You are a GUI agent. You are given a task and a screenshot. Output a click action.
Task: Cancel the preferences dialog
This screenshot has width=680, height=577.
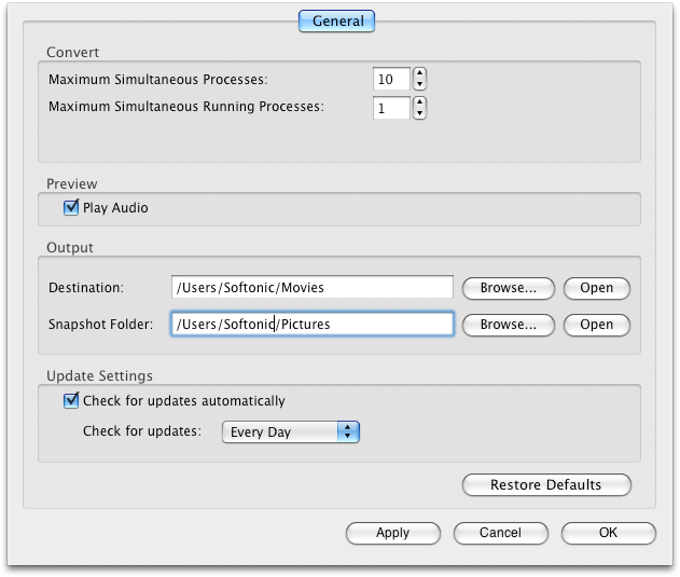pyautogui.click(x=500, y=533)
